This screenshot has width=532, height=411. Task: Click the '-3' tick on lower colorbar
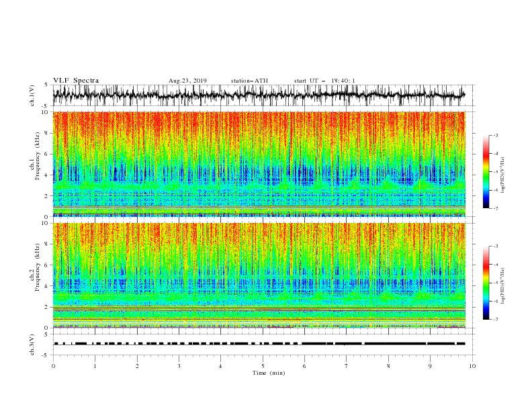[495, 246]
